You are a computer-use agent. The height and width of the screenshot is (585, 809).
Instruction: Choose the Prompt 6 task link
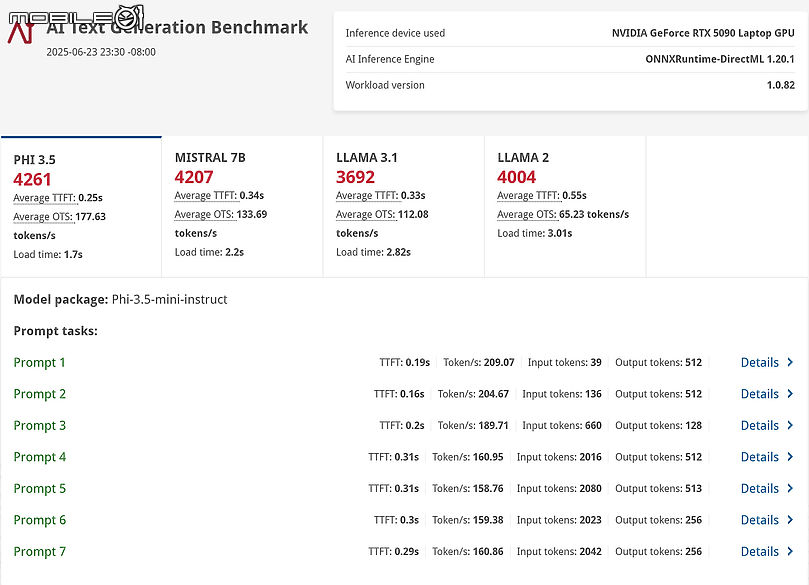tap(40, 520)
